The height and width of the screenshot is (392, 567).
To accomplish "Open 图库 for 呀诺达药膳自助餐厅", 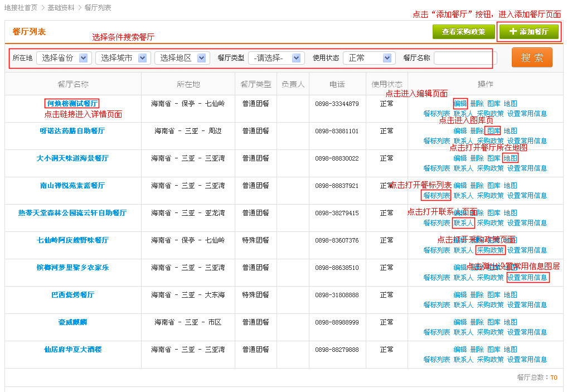I will 493,131.
